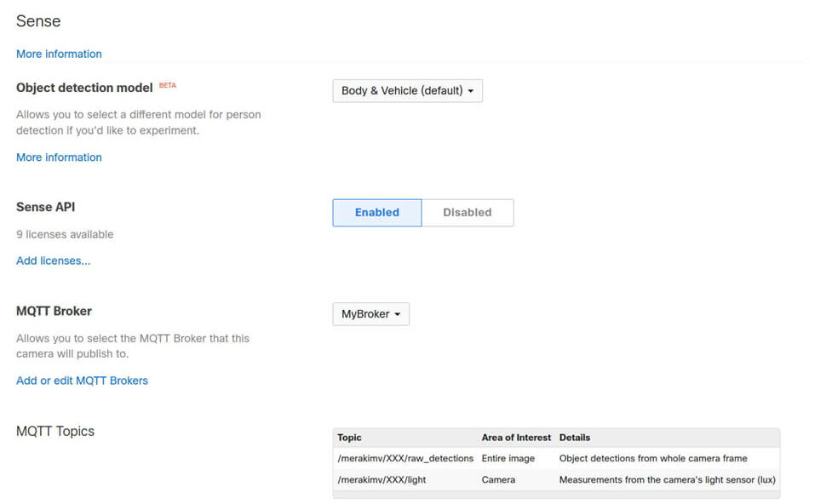Click the 9 licenses available text
Image resolution: width=826 pixels, height=504 pixels.
click(x=65, y=234)
